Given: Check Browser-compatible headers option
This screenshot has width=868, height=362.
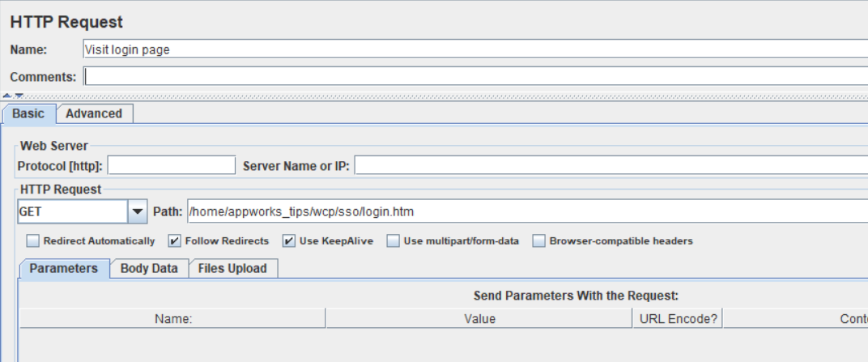Looking at the screenshot, I should [539, 241].
